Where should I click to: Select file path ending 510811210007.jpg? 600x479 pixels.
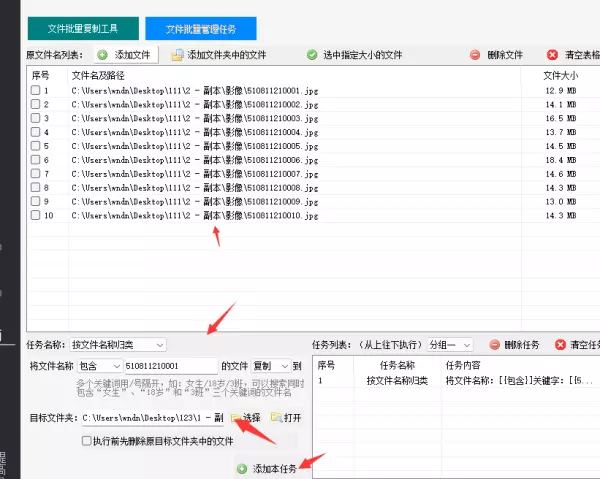click(195, 174)
